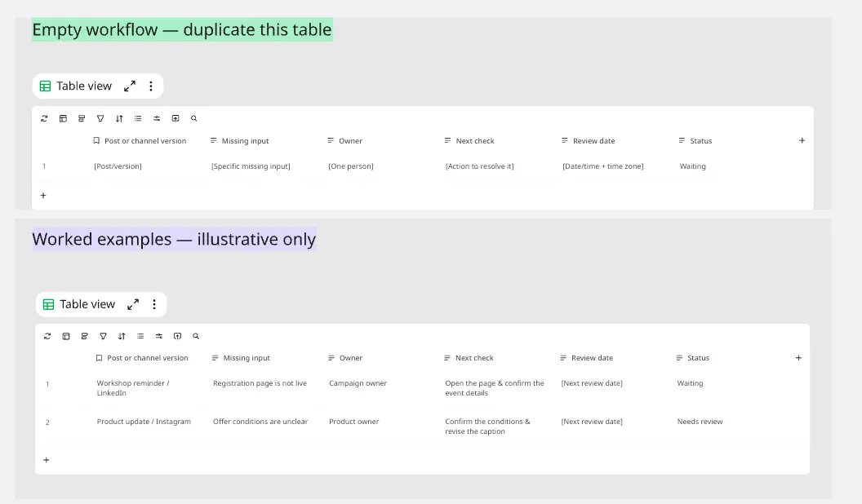Open sliders settings icon in Worked examples toolbar
This screenshot has width=862, height=504.
(x=159, y=336)
